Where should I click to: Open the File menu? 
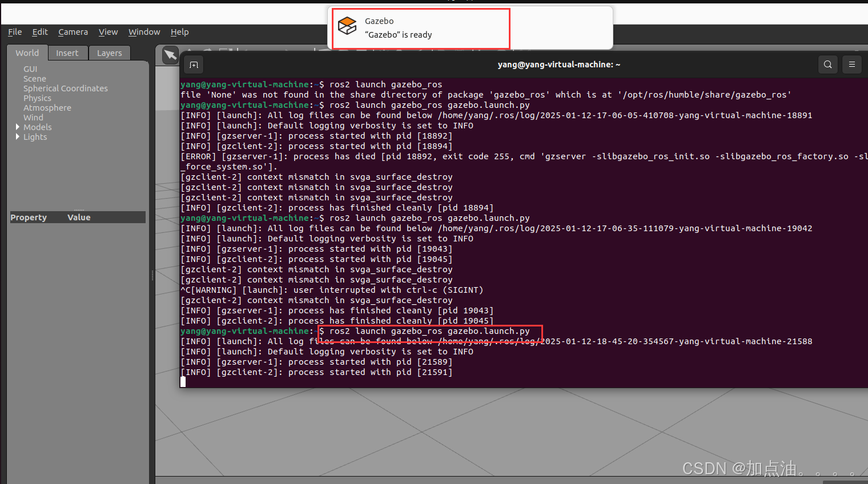[x=15, y=32]
